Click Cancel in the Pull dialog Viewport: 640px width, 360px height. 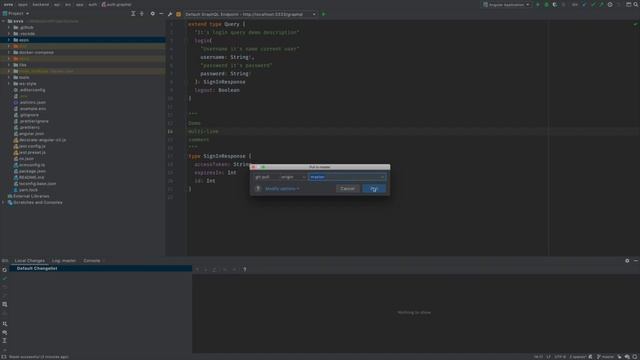point(347,189)
